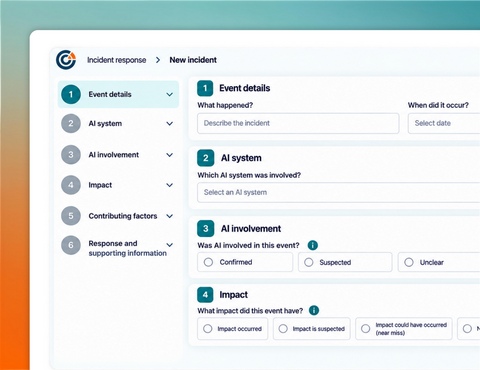Click the app logo icon
The height and width of the screenshot is (370, 480).
point(66,60)
